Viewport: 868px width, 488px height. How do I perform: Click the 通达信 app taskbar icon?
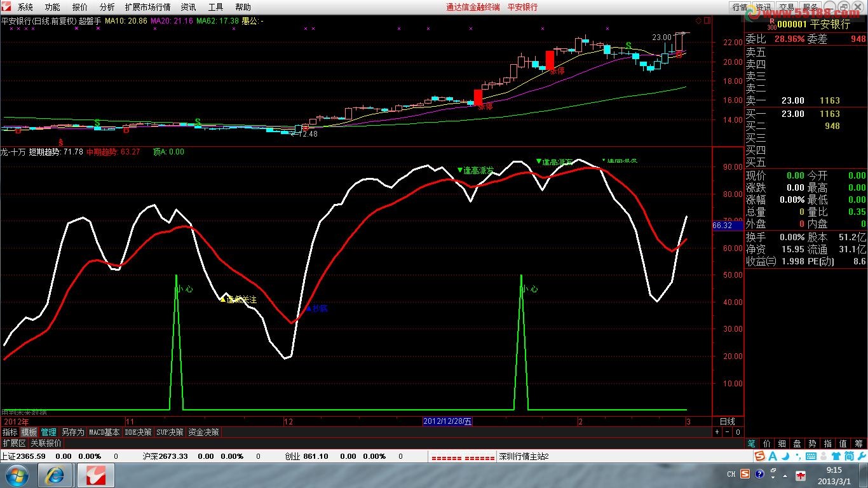pos(95,475)
